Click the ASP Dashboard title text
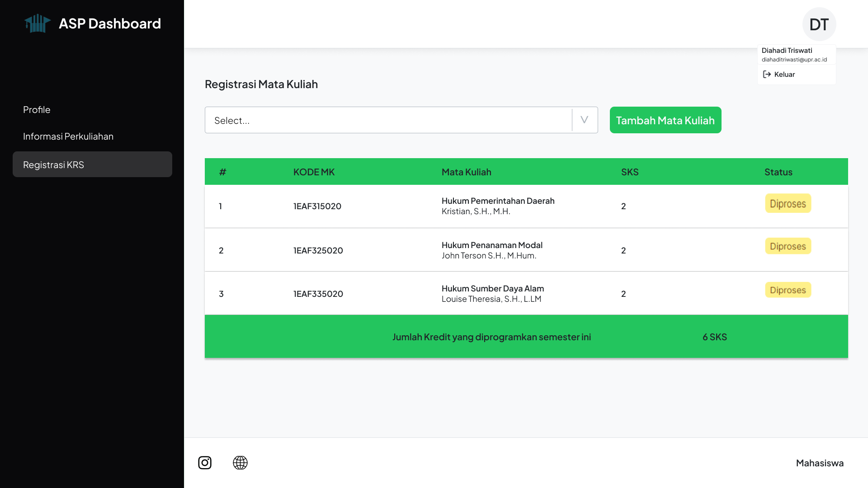The height and width of the screenshot is (488, 868). point(110,23)
